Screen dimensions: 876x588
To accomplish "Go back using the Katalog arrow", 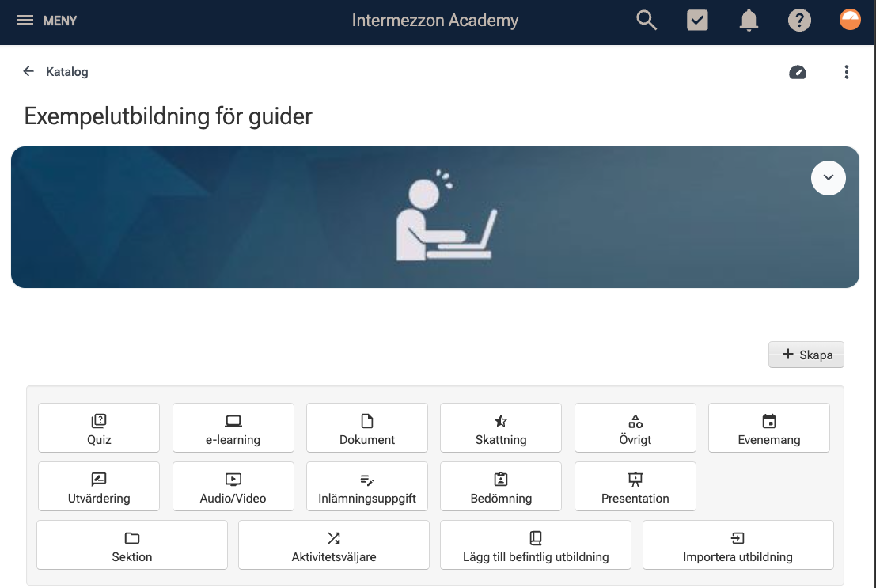I will pyautogui.click(x=28, y=71).
